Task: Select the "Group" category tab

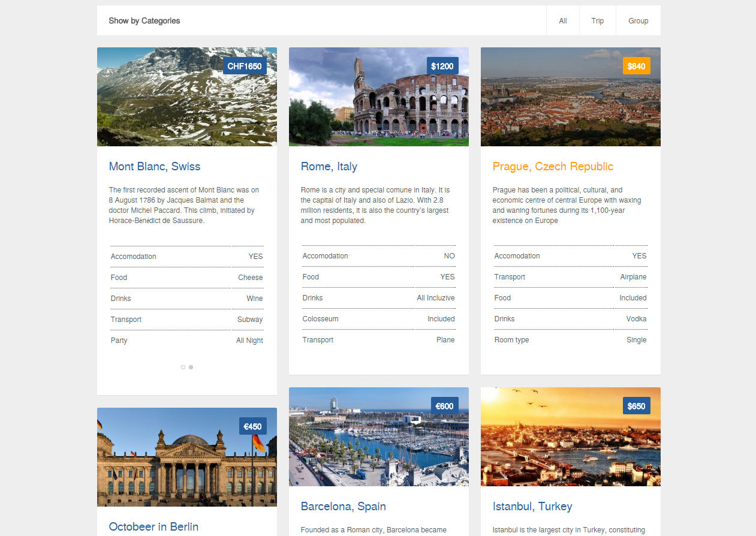Action: pyautogui.click(x=638, y=20)
